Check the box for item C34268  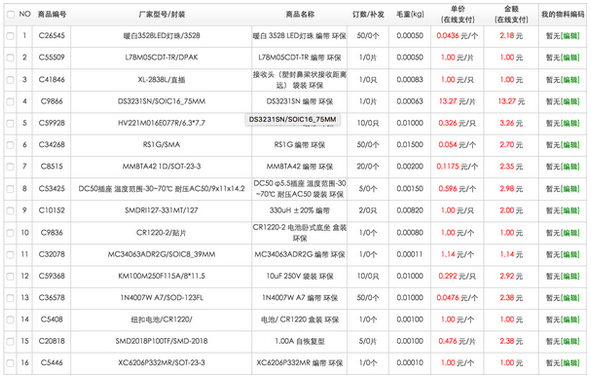pos(10,145)
